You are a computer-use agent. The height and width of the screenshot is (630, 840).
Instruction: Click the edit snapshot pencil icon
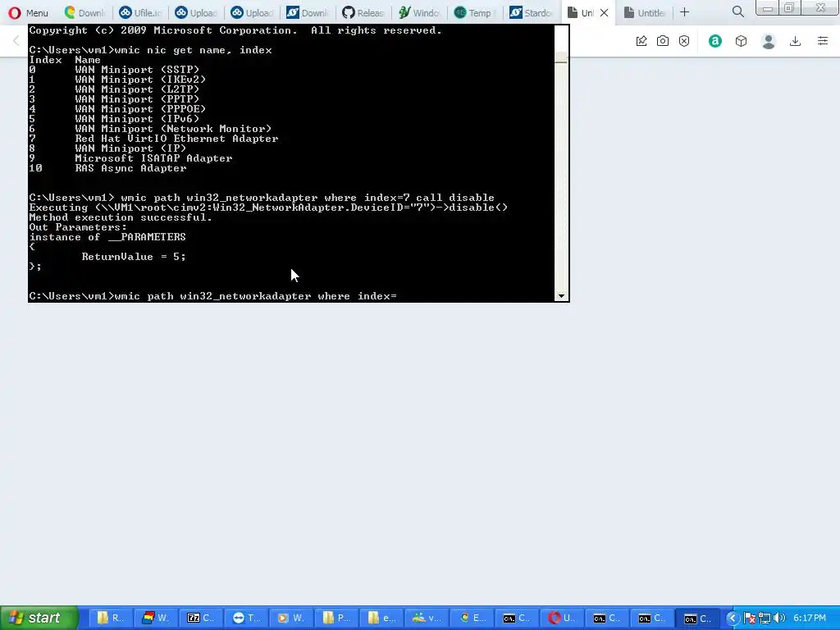(641, 41)
